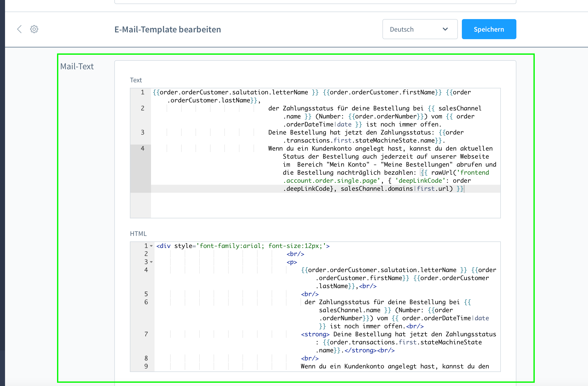Select line number 6 in HTML editor gutter
The width and height of the screenshot is (588, 386).
coord(146,302)
